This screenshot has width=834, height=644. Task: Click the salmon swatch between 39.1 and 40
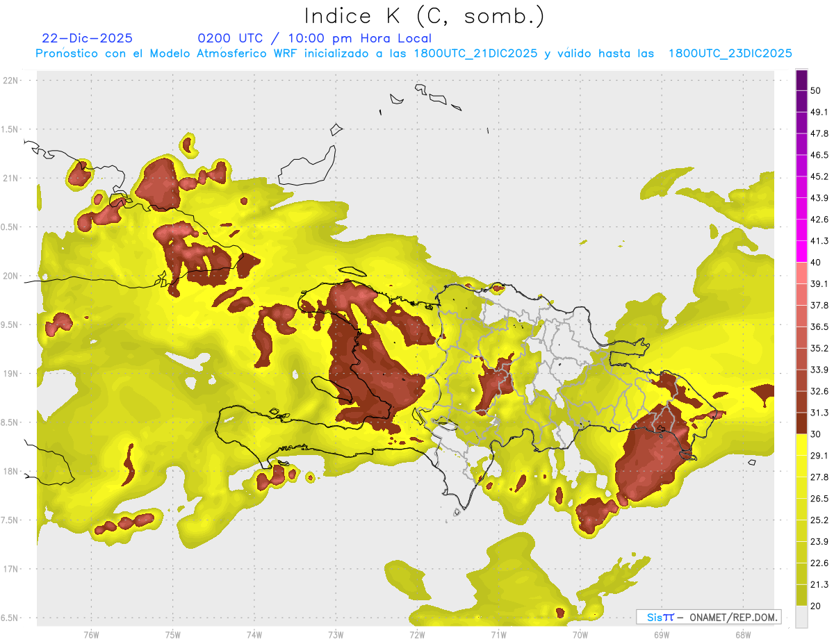click(x=801, y=273)
